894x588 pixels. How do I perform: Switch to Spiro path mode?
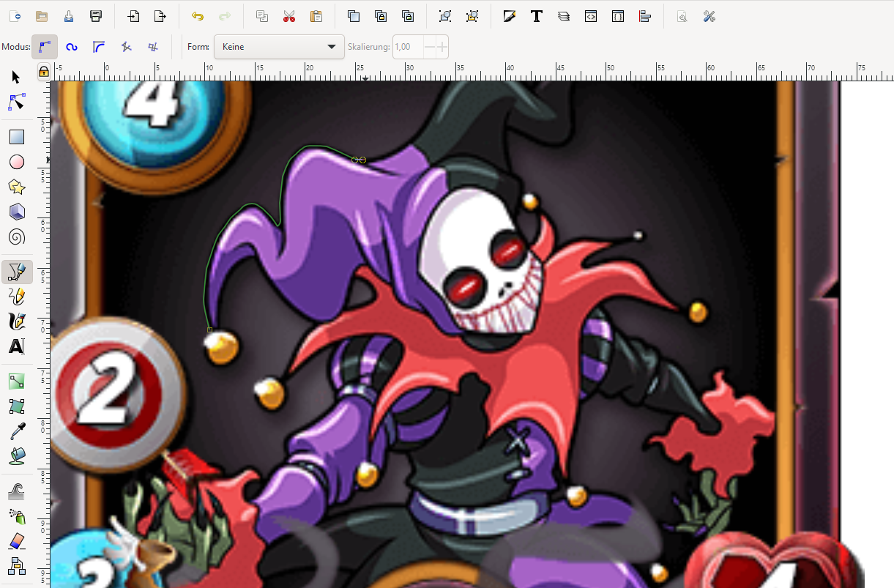click(72, 47)
